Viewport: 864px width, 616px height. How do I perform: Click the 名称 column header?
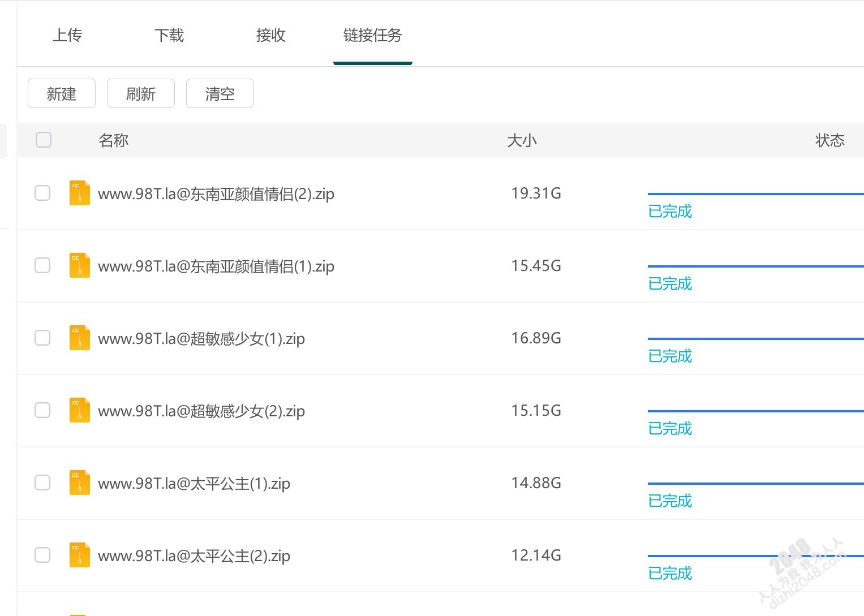pyautogui.click(x=114, y=140)
